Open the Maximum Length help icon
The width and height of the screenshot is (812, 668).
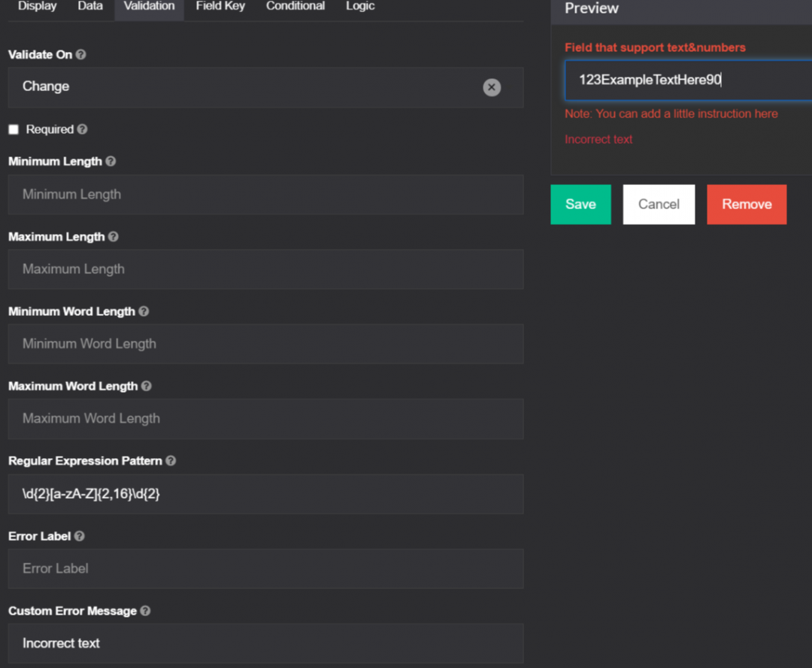tap(113, 236)
